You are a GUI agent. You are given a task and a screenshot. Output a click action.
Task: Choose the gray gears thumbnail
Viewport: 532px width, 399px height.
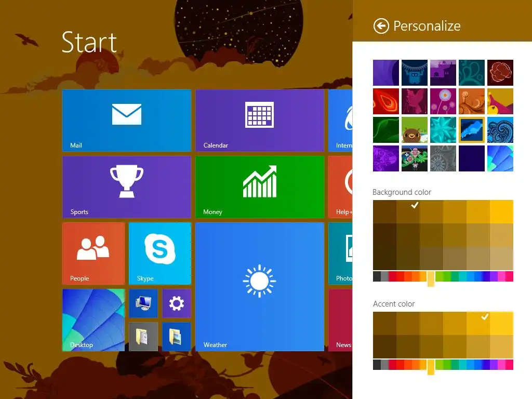(x=443, y=158)
